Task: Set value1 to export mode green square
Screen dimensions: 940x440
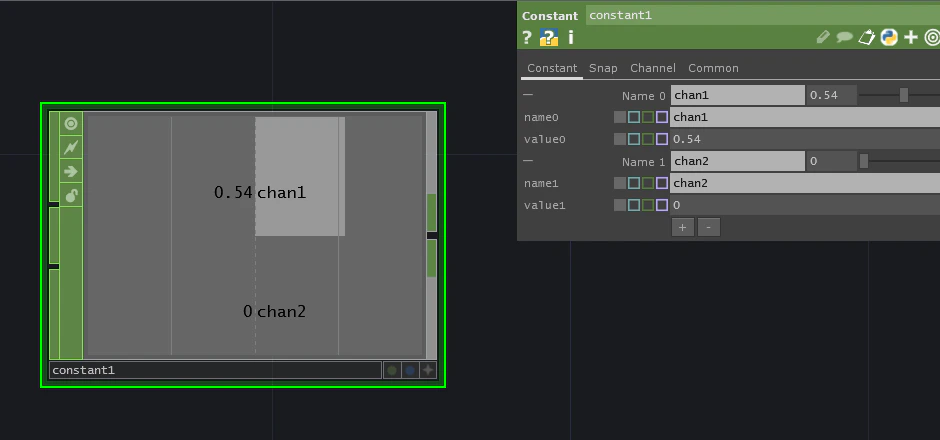Action: pyautogui.click(x=647, y=205)
